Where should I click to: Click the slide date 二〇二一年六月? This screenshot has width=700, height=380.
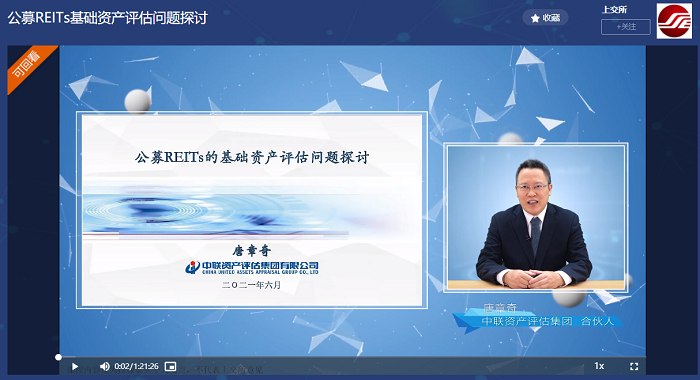pos(251,285)
